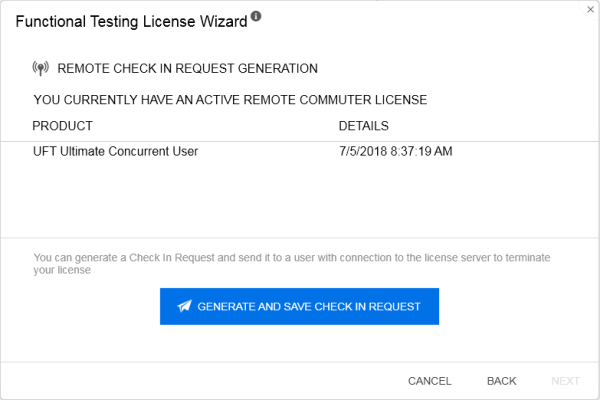This screenshot has height=400, width=600.
Task: Click the word "GENERATE" on the blue button
Action: (227, 306)
